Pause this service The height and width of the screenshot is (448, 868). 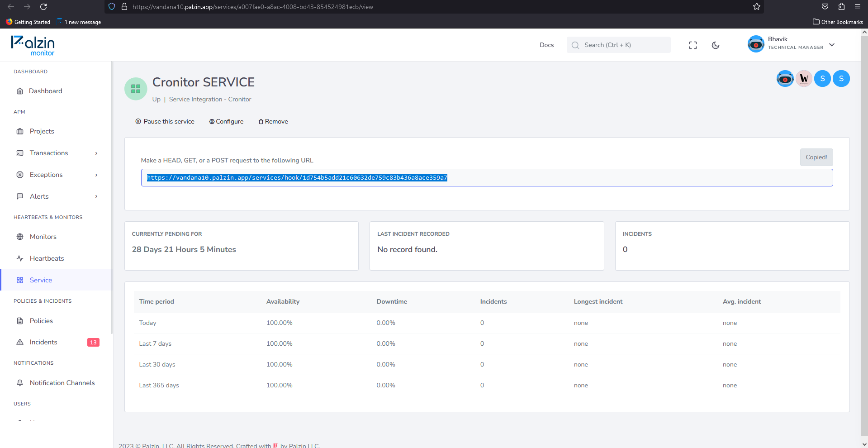pyautogui.click(x=165, y=121)
